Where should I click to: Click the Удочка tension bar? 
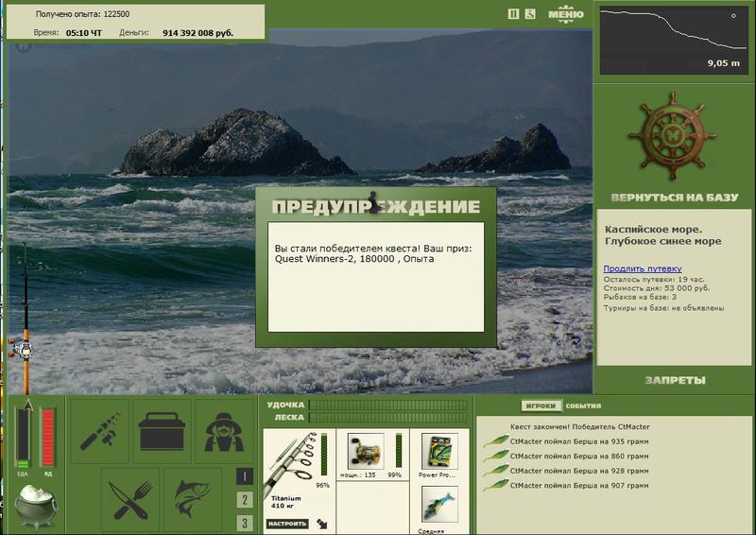click(x=388, y=405)
